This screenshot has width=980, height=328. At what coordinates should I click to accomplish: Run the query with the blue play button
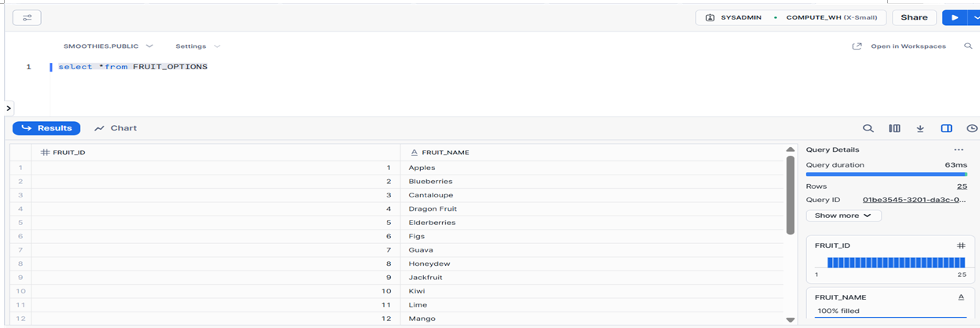(954, 17)
